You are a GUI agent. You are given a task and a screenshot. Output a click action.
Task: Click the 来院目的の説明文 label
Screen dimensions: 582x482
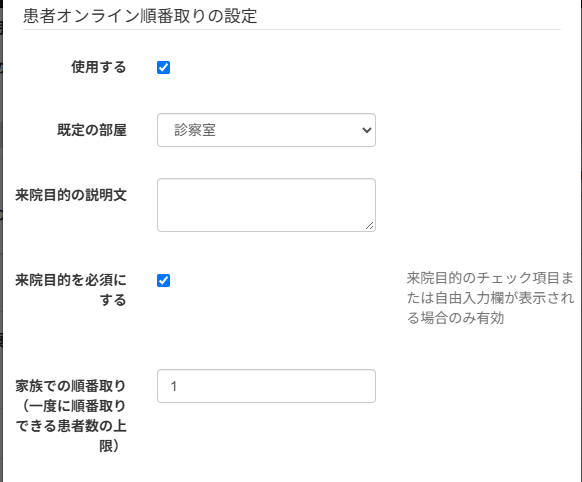[x=71, y=195]
